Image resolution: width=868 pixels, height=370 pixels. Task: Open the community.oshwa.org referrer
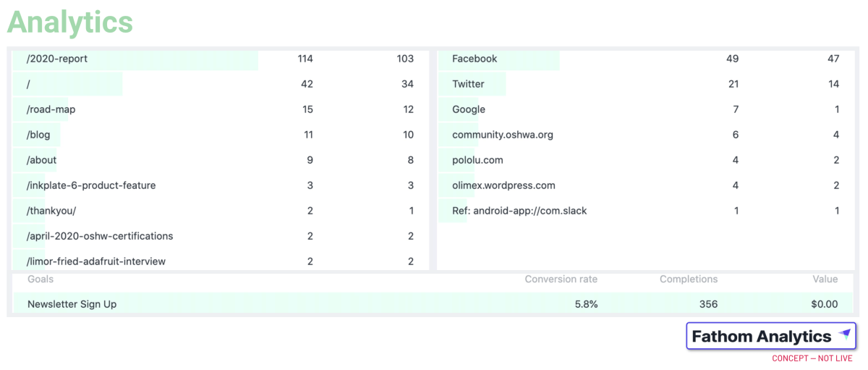[646, 135]
